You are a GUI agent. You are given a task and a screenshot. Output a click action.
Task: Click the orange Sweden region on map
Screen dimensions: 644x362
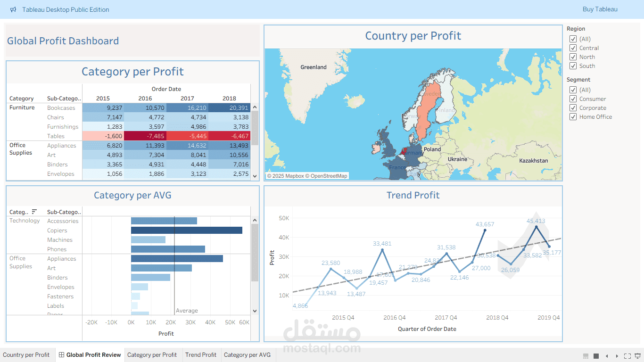[x=428, y=111]
